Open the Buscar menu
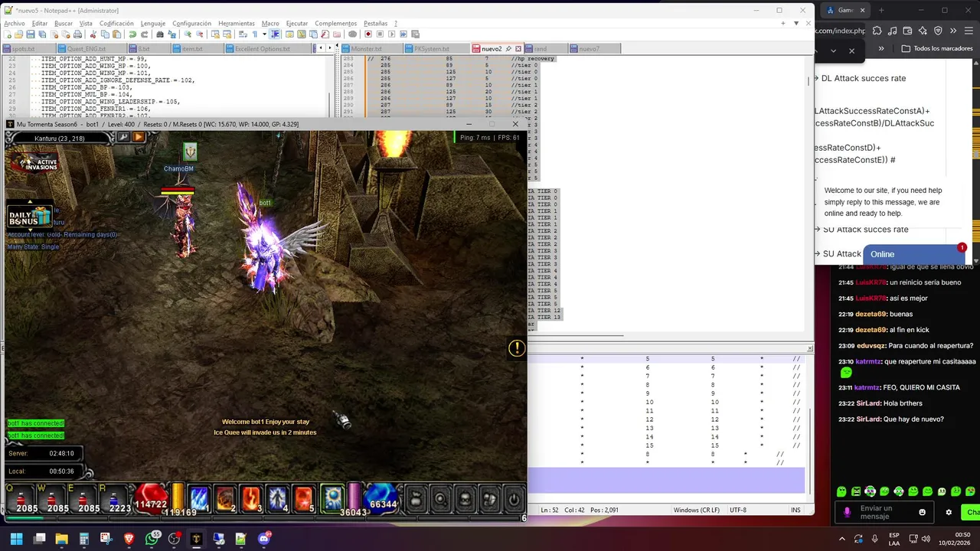 [64, 24]
